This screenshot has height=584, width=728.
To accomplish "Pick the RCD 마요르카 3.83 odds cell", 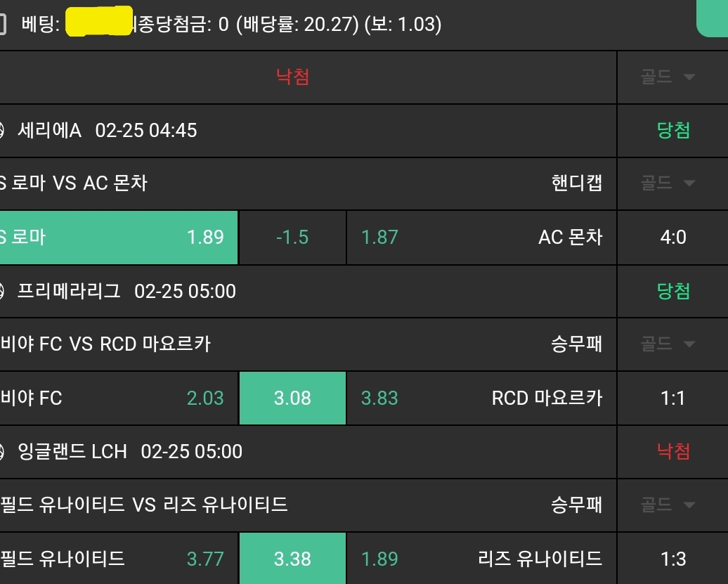I will coord(481,398).
